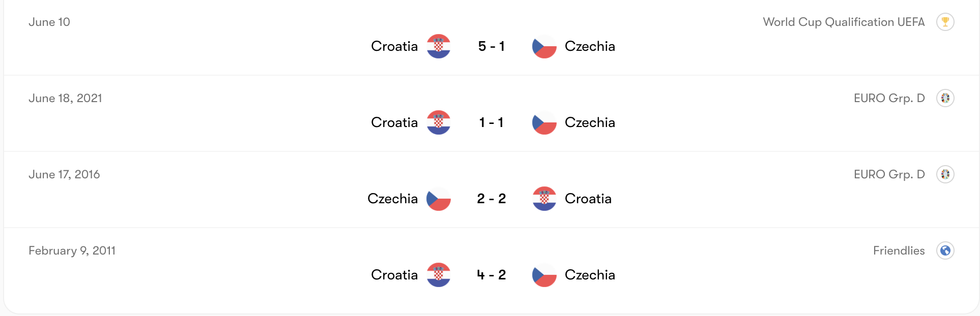
Task: Click Croatia's flag in the 5 - 1 match
Action: [x=438, y=46]
